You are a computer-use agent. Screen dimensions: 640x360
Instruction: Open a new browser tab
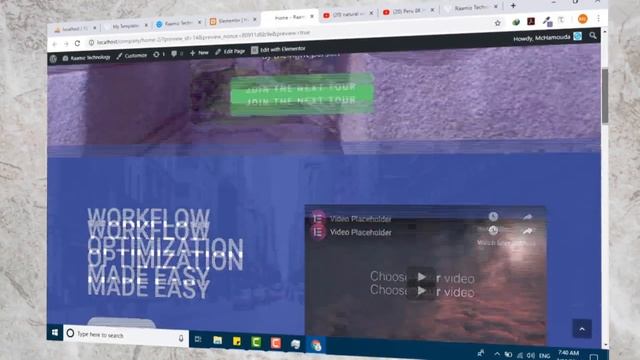pyautogui.click(x=513, y=6)
